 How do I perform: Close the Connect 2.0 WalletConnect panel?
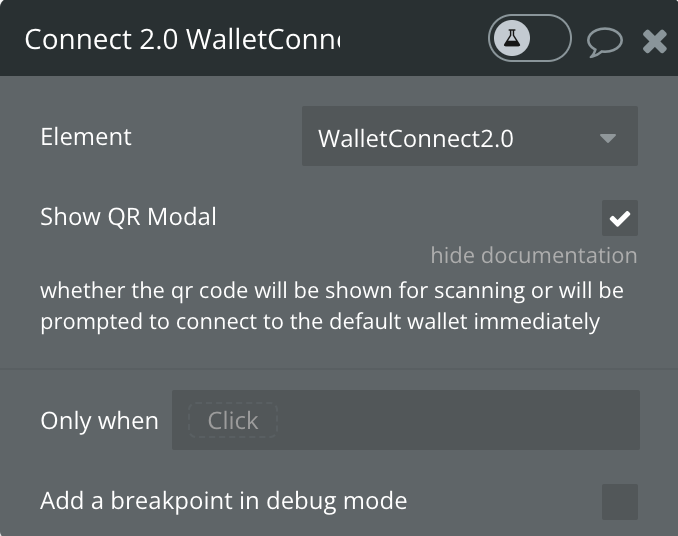point(654,41)
